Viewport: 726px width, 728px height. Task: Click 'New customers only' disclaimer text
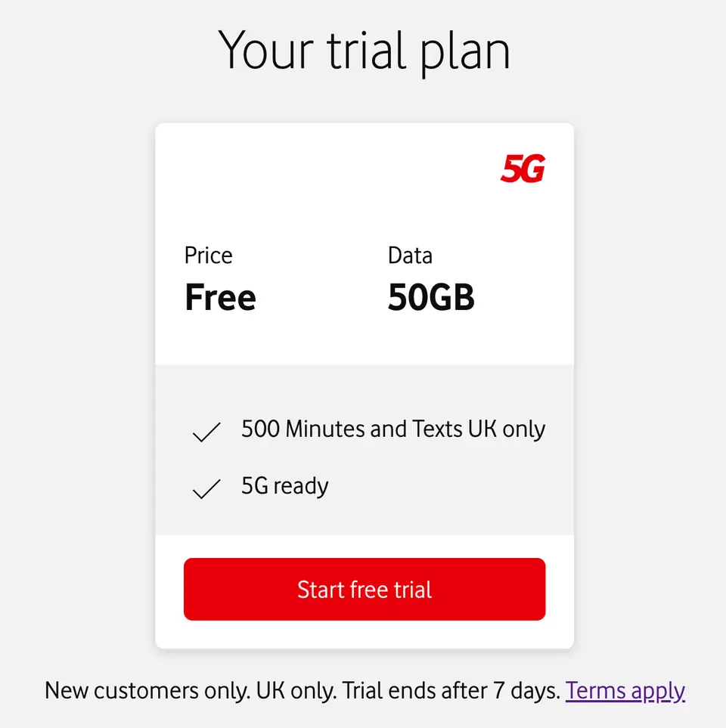[x=147, y=691]
